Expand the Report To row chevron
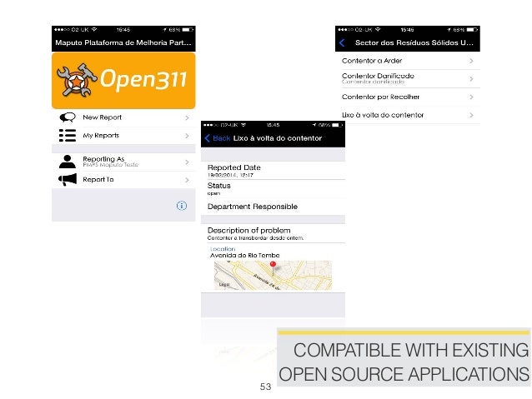532x399 pixels. pyautogui.click(x=187, y=180)
